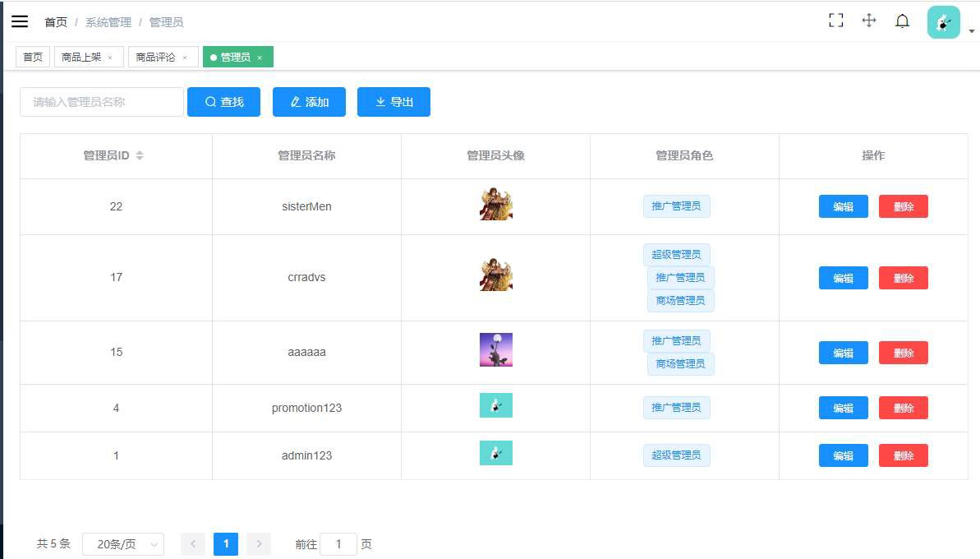Close the 商品上架 tab
Viewport: 980px width, 559px height.
coord(110,58)
